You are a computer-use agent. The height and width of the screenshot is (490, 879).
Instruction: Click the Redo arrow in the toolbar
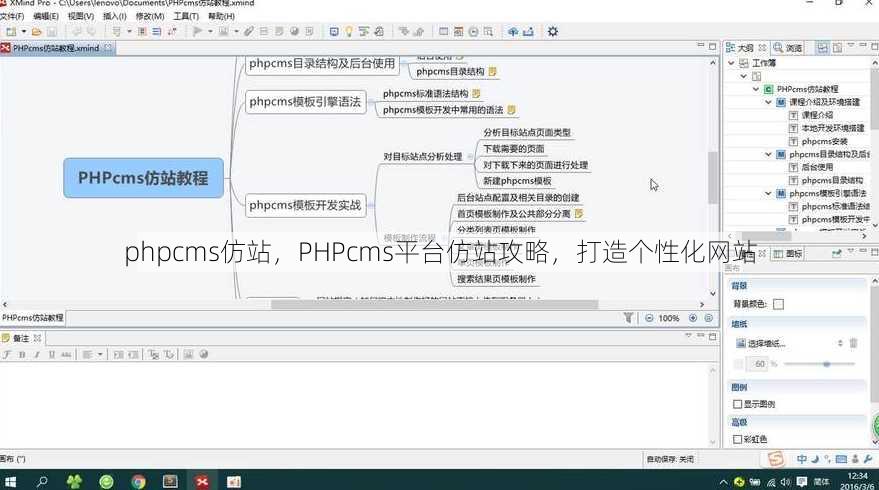tap(91, 32)
